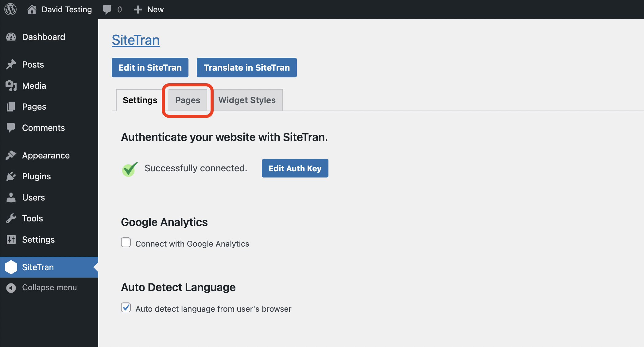Click the Google Analytics heading
644x347 pixels.
pyautogui.click(x=164, y=222)
